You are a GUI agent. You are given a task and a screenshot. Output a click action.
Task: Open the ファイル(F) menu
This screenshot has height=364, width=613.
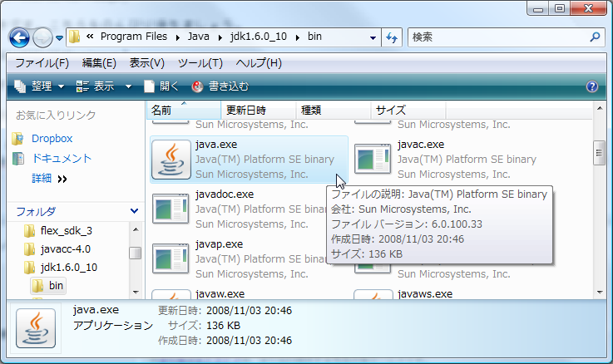(42, 63)
